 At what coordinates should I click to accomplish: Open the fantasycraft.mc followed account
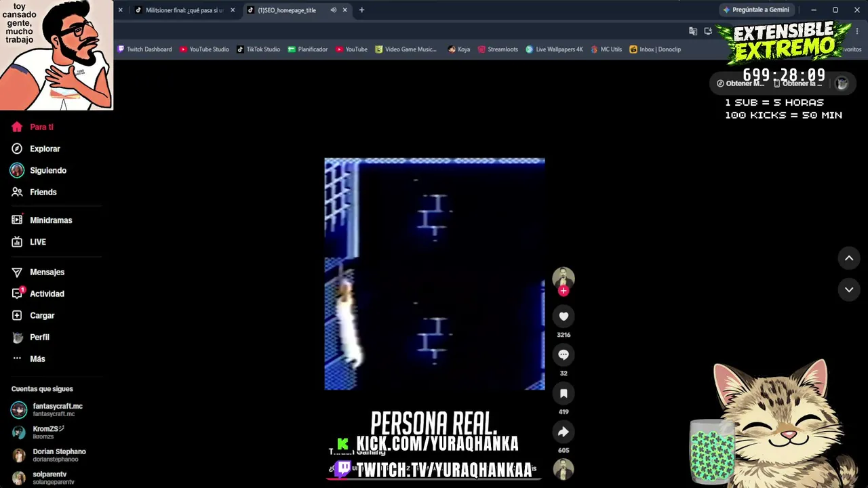(x=47, y=409)
